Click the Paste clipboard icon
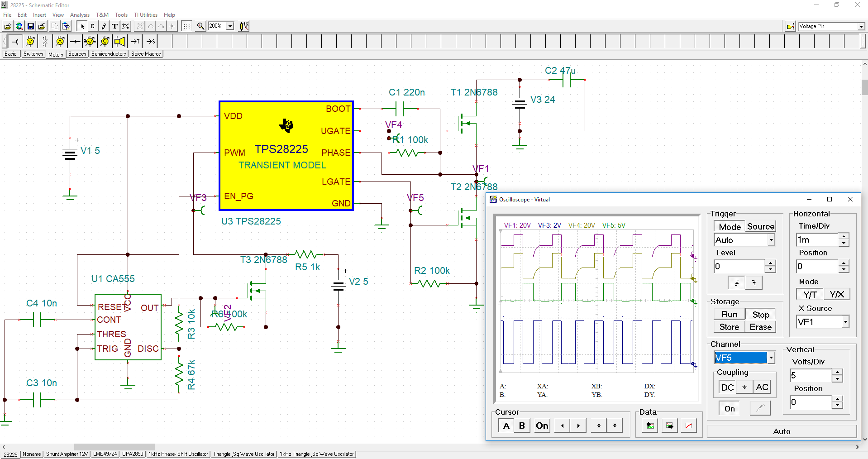This screenshot has width=868, height=459. 66,26
